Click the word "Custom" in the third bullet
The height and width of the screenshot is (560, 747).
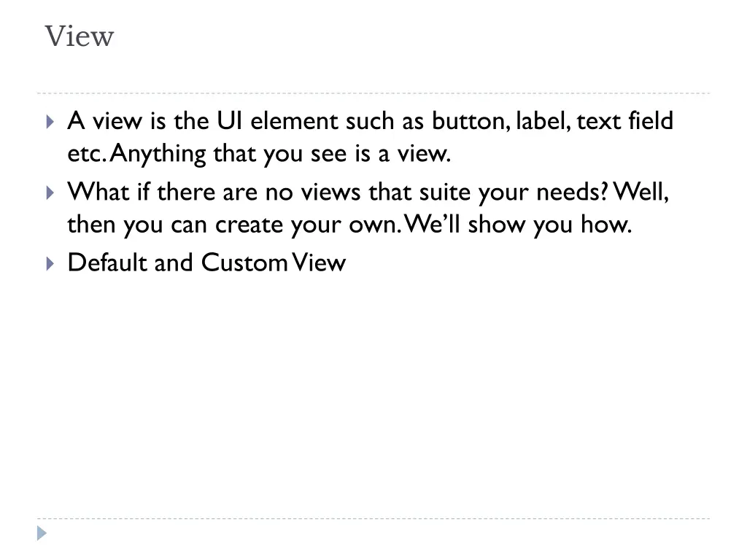pyautogui.click(x=244, y=262)
